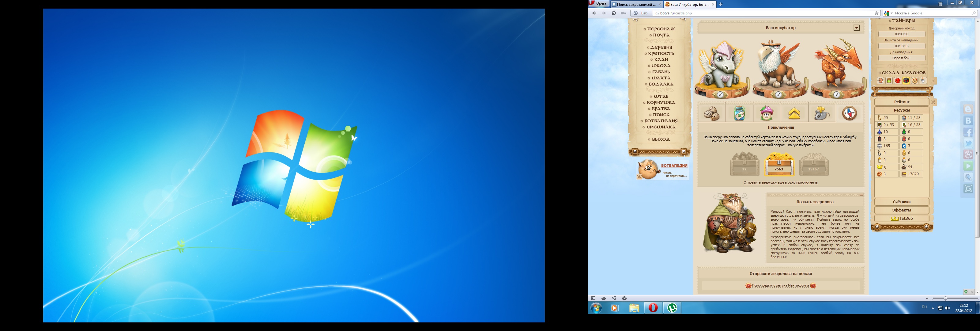Open Шахта in the side menu
The image size is (980, 331).
661,78
